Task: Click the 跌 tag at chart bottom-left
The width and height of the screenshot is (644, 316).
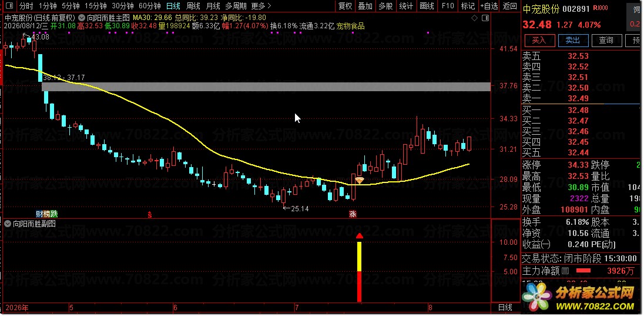Action: click(54, 214)
